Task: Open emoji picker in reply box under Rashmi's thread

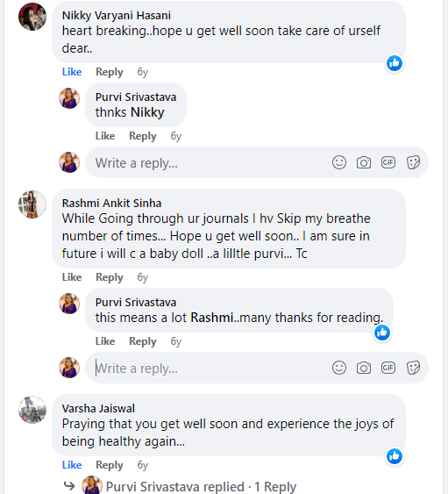Action: click(x=339, y=368)
